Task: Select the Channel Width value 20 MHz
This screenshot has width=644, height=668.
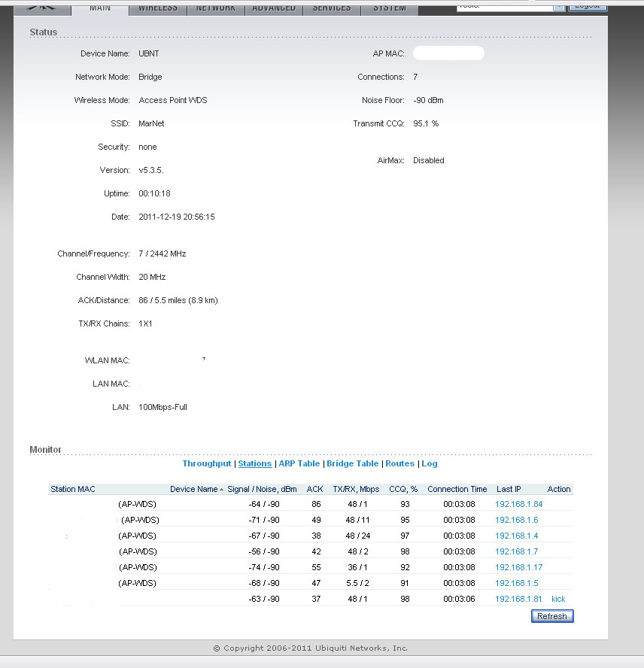Action: click(152, 278)
